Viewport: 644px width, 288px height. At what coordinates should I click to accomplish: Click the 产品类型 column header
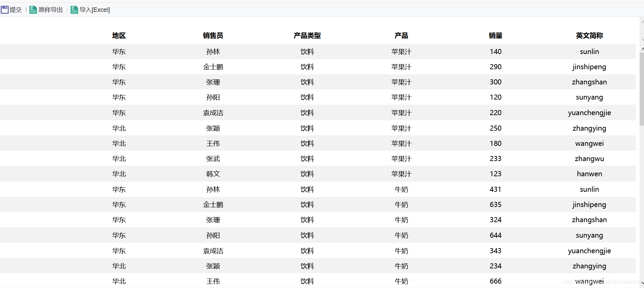point(307,35)
